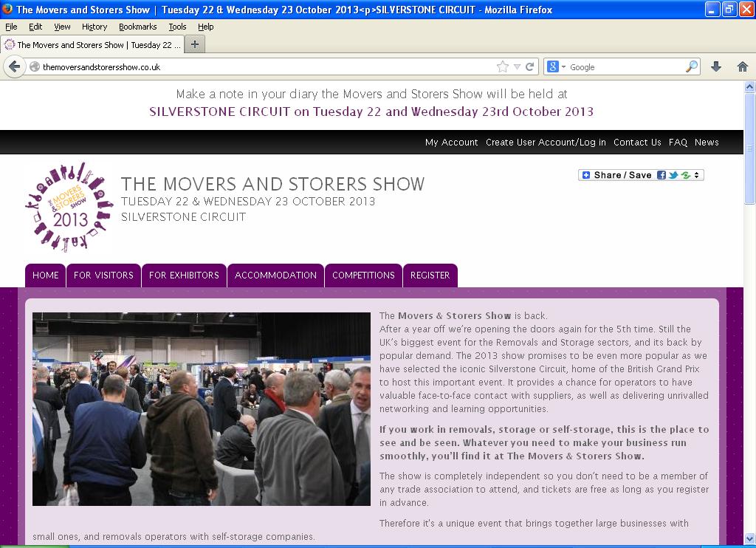
Task: Open the View menu
Action: pyautogui.click(x=62, y=27)
